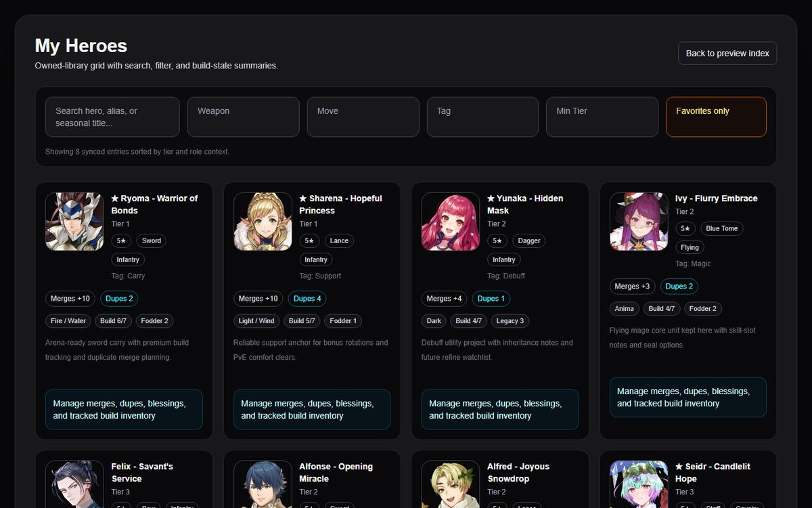812x508 pixels.
Task: Open Sharena's manage merges and dupes link
Action: click(x=312, y=409)
